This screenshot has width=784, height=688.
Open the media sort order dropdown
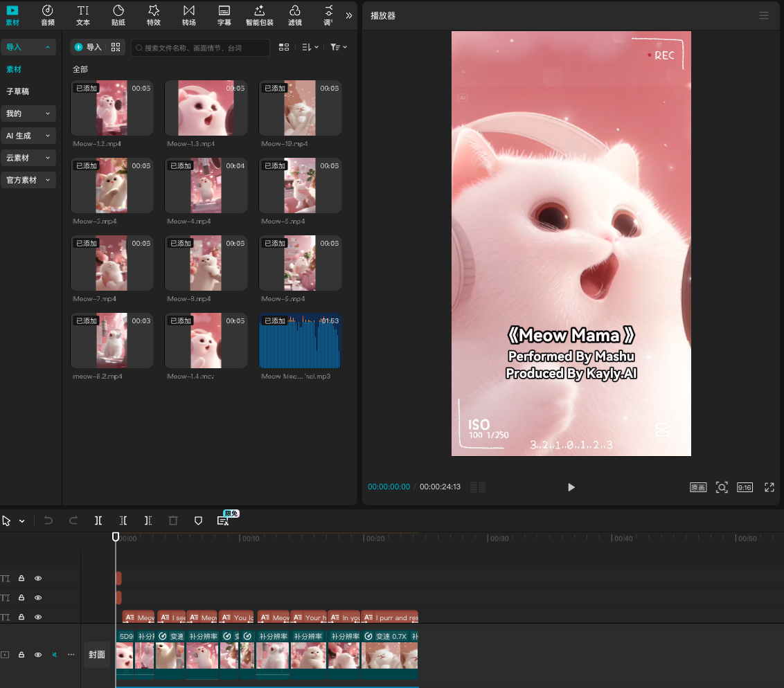[310, 47]
